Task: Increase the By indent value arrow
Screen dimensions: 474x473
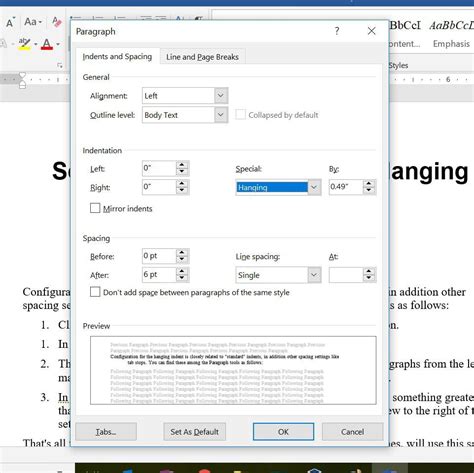Action: 369,184
